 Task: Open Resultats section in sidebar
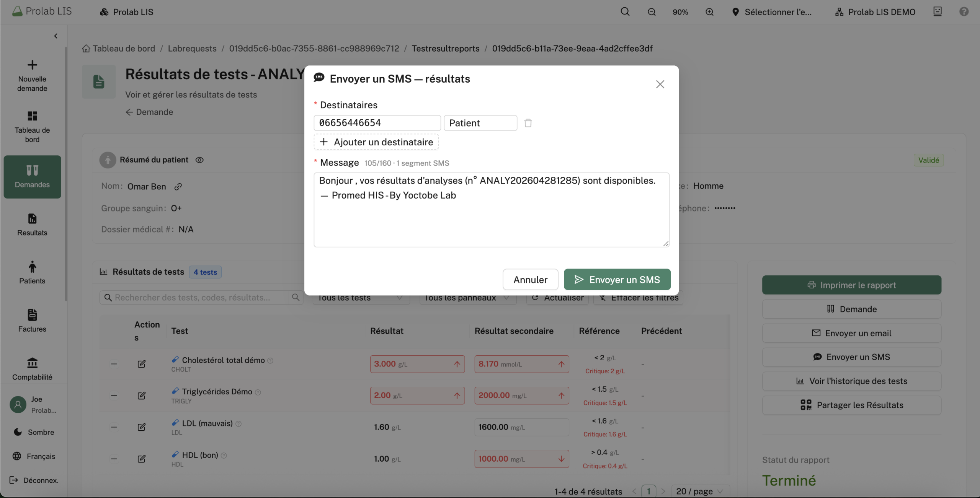pos(32,225)
